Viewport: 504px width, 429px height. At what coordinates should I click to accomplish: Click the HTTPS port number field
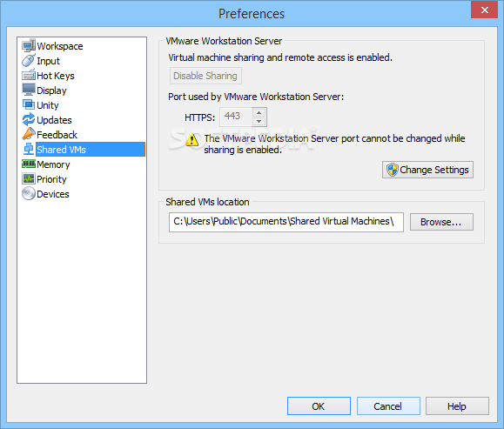click(236, 117)
